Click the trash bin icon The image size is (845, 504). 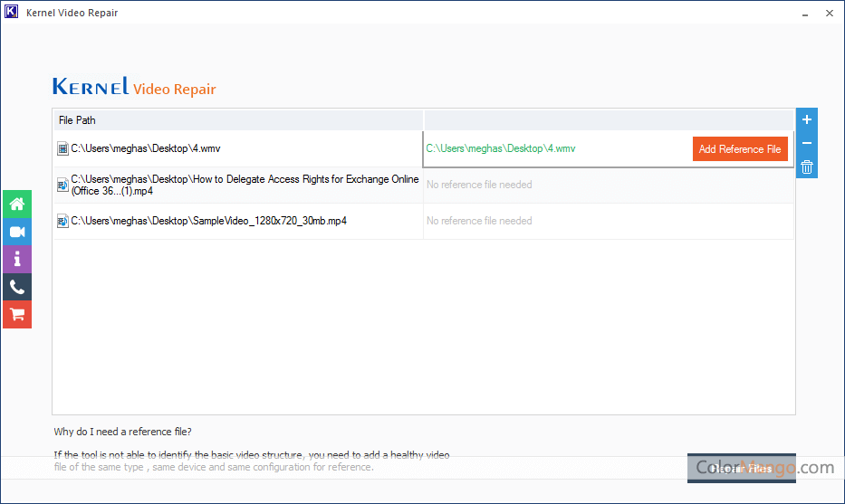coord(807,167)
